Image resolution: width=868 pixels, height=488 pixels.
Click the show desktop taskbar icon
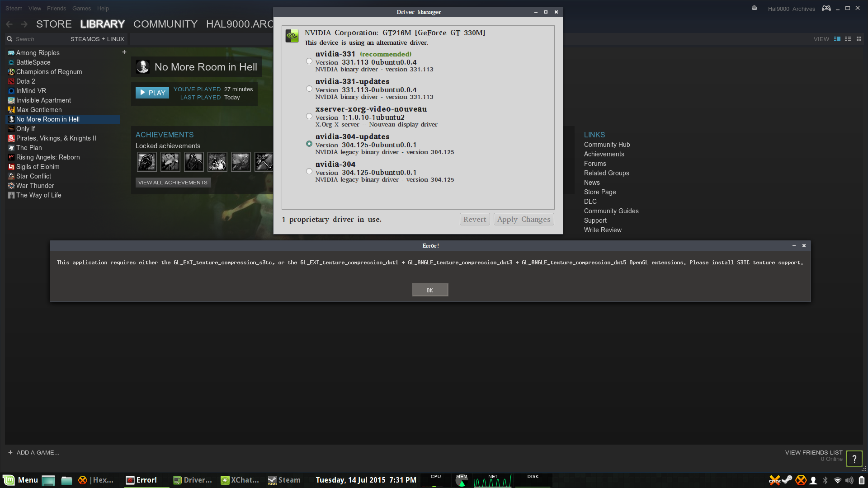(48, 480)
